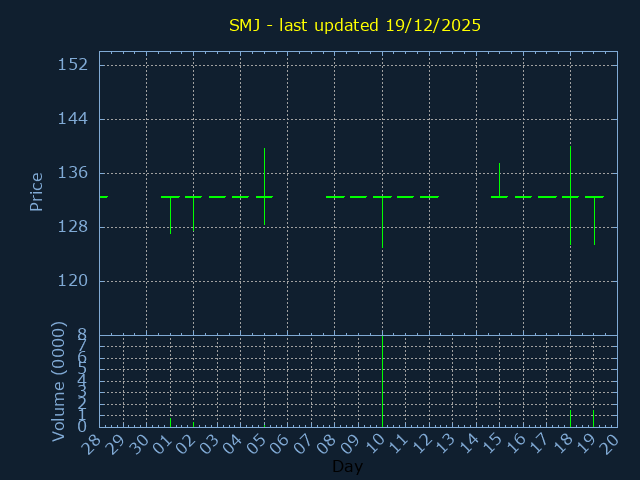The height and width of the screenshot is (480, 640).
Task: Click the 'Day' x-axis label
Action: pyautogui.click(x=347, y=467)
